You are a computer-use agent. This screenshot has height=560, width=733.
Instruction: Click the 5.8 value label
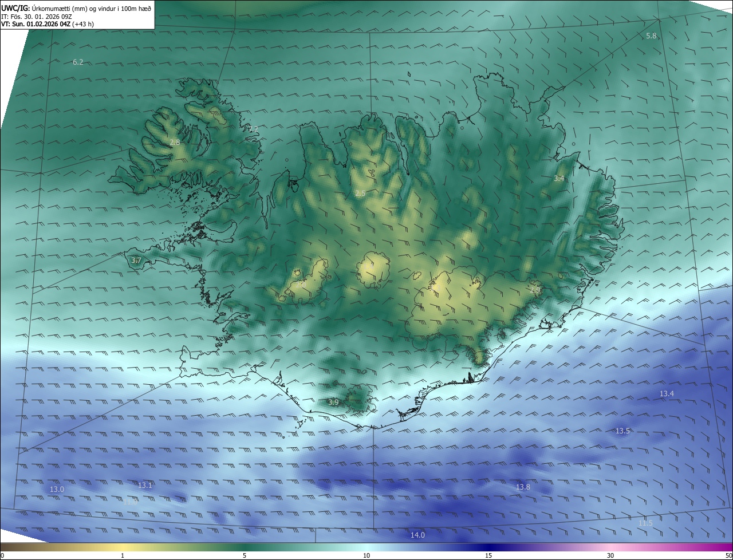click(651, 36)
